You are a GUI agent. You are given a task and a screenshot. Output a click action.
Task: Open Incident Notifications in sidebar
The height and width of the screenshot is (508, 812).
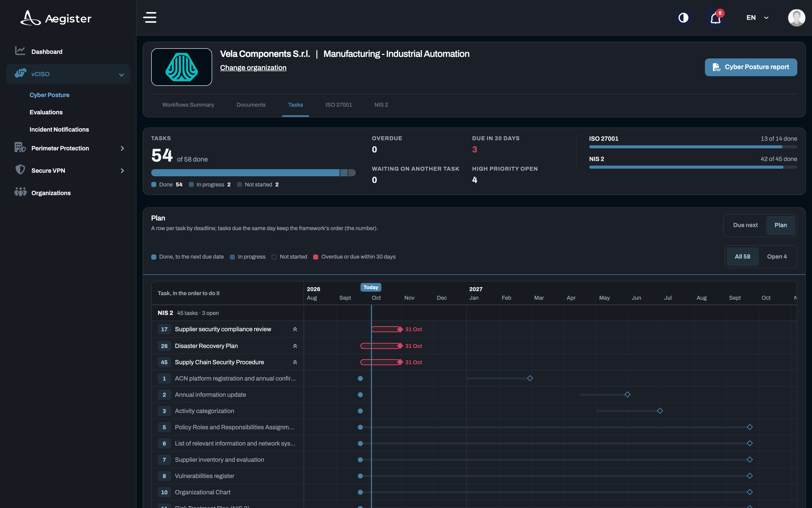pyautogui.click(x=59, y=129)
